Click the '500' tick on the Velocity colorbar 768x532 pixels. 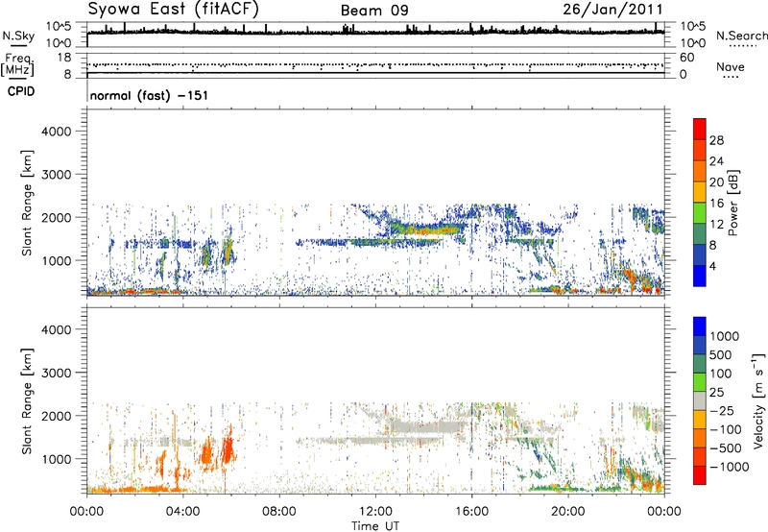tap(721, 354)
